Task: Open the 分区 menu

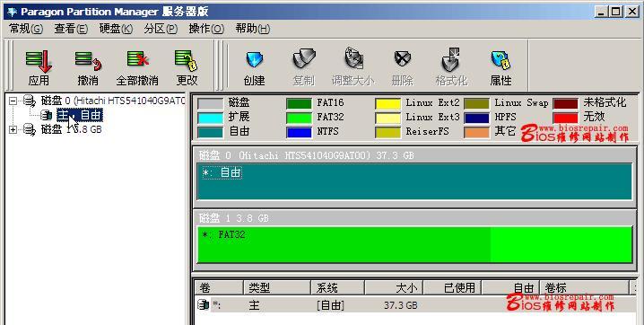Action: (x=161, y=29)
